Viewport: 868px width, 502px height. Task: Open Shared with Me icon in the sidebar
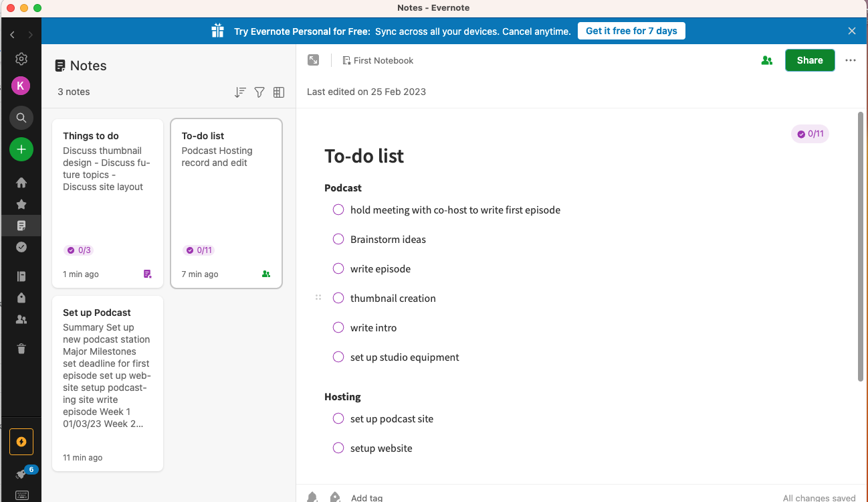(21, 319)
